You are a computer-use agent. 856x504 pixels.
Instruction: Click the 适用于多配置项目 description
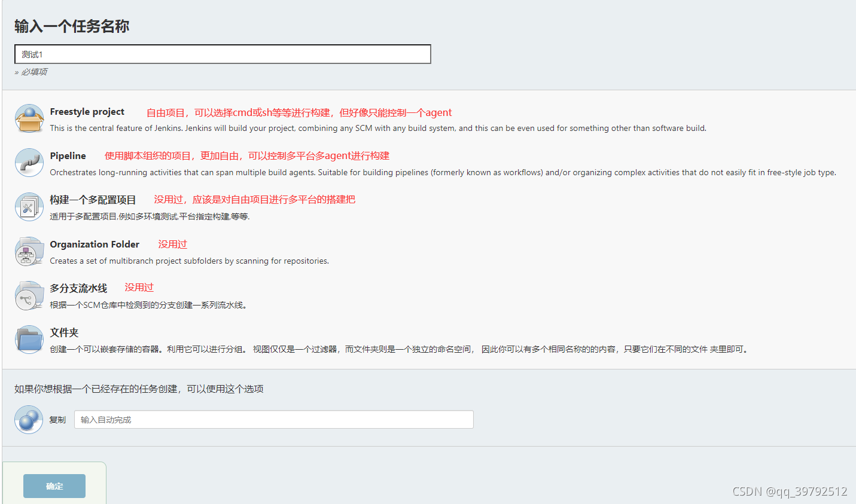pos(150,216)
